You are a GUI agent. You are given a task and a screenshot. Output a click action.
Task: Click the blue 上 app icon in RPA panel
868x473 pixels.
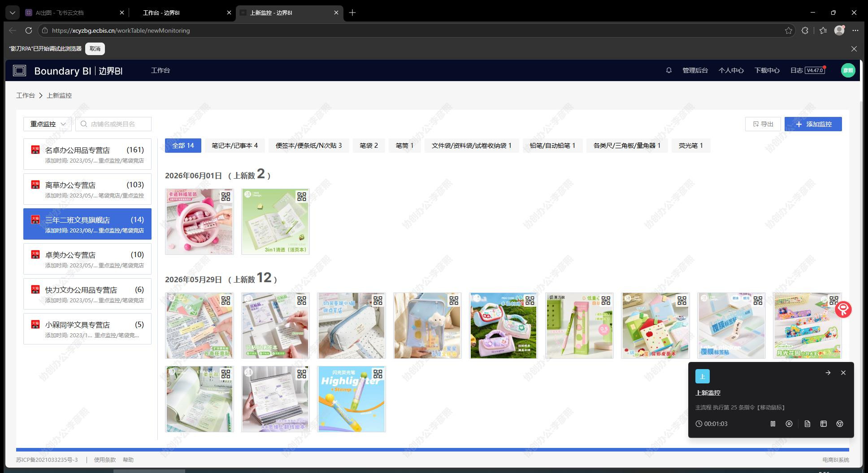(703, 376)
